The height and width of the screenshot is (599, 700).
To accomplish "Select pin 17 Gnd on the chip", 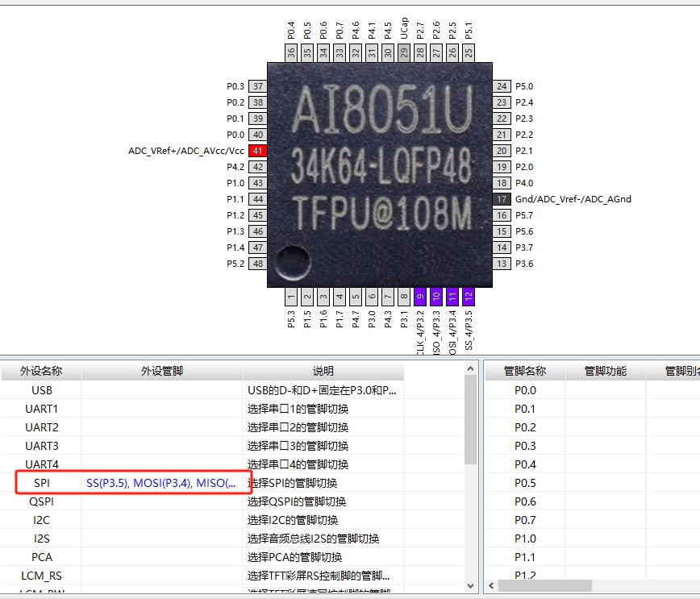I will [502, 199].
